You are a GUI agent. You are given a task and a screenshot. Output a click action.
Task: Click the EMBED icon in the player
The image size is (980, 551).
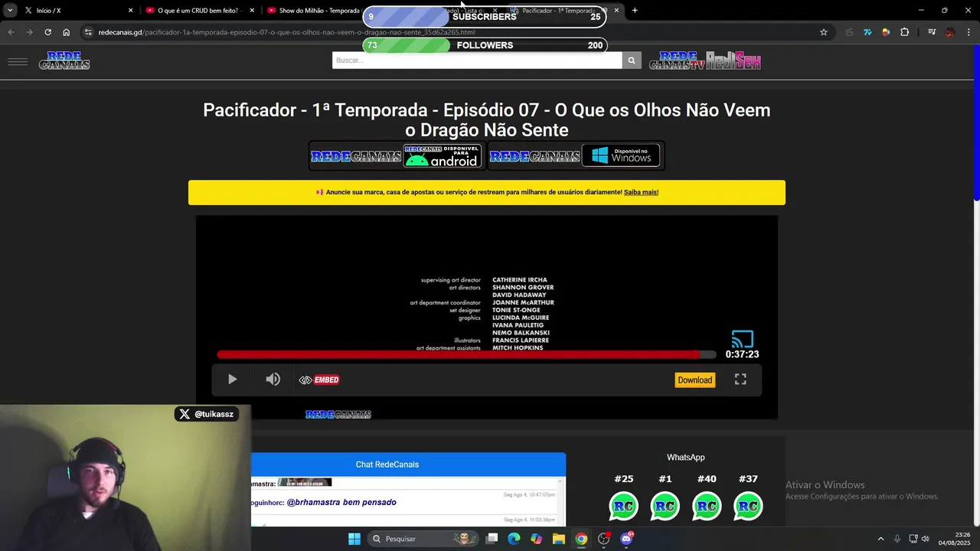[319, 380]
